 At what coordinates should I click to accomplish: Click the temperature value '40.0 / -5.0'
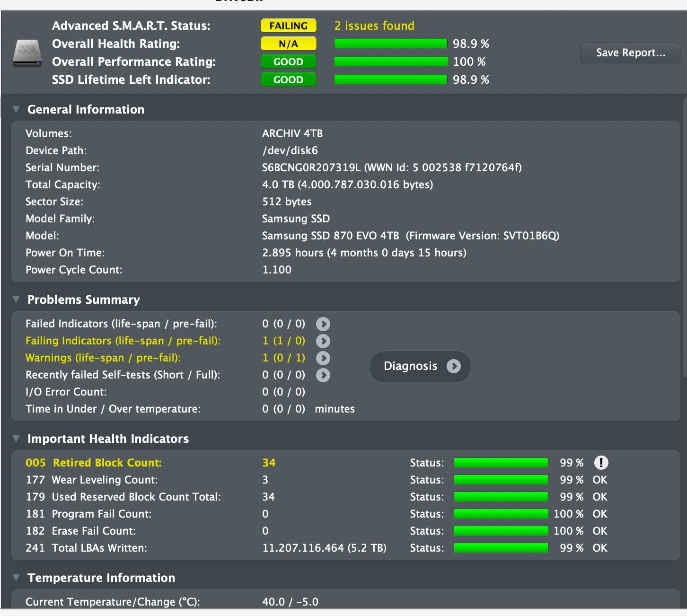[x=290, y=602]
